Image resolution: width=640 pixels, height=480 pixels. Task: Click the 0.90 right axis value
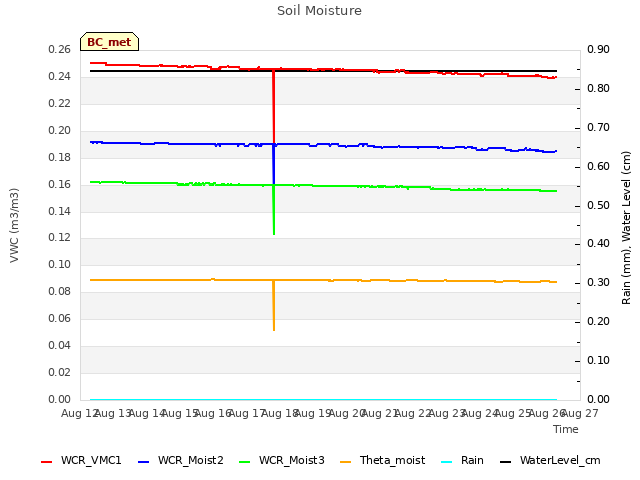pos(598,49)
